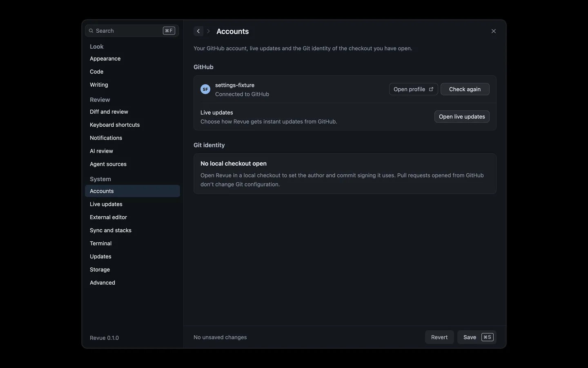Go to Sync and stacks settings
The height and width of the screenshot is (368, 588).
(132, 230)
